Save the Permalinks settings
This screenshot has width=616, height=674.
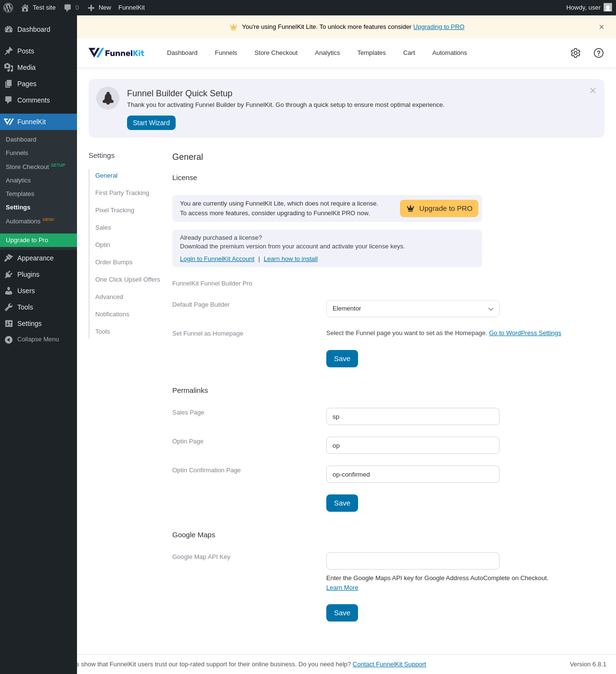[x=342, y=503]
